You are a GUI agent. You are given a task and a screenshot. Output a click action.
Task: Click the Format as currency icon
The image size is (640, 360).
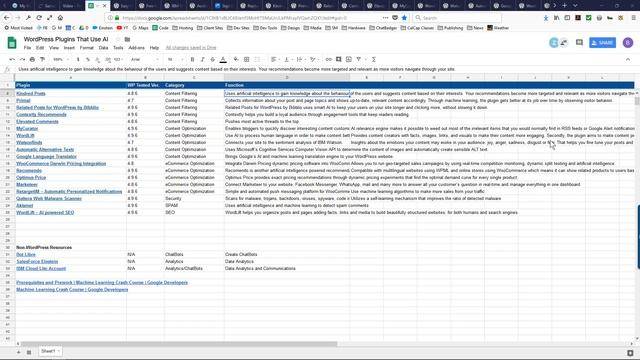pyautogui.click(x=78, y=60)
